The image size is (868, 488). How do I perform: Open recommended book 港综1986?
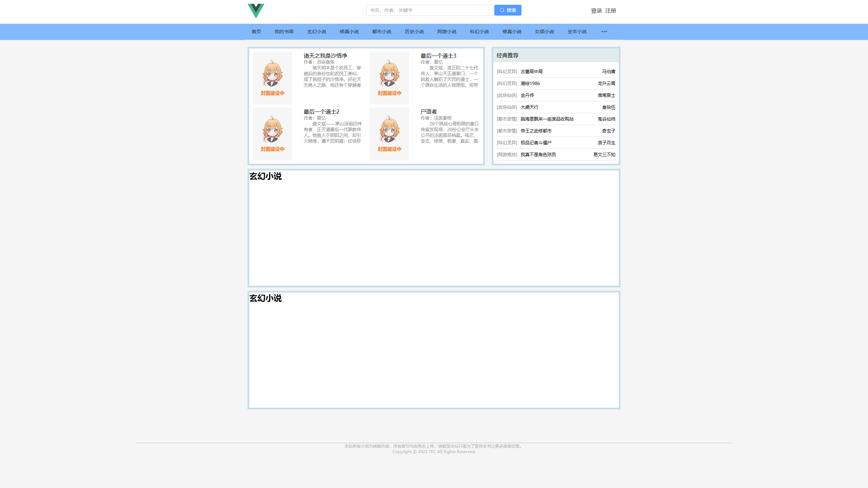coord(530,83)
